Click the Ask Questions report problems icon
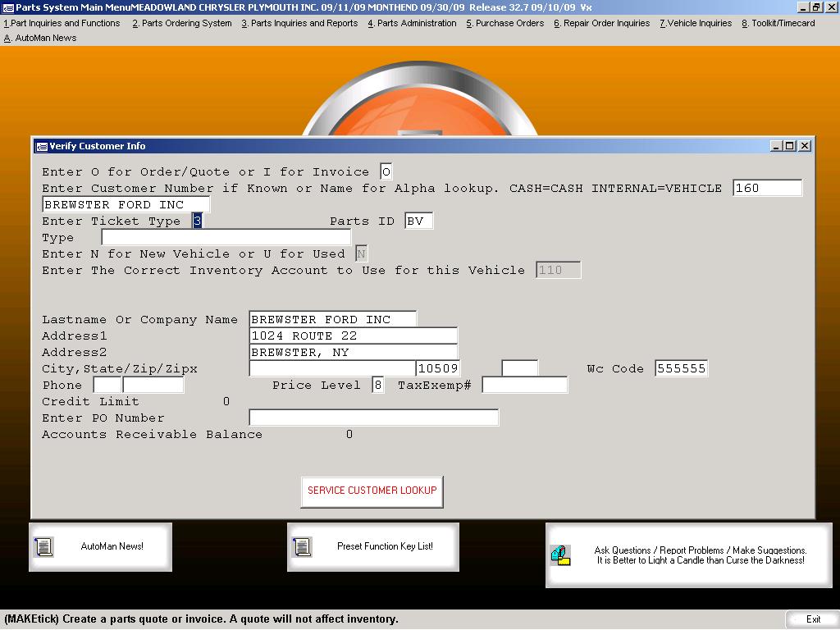Viewport: 840px width, 630px height. (x=560, y=555)
